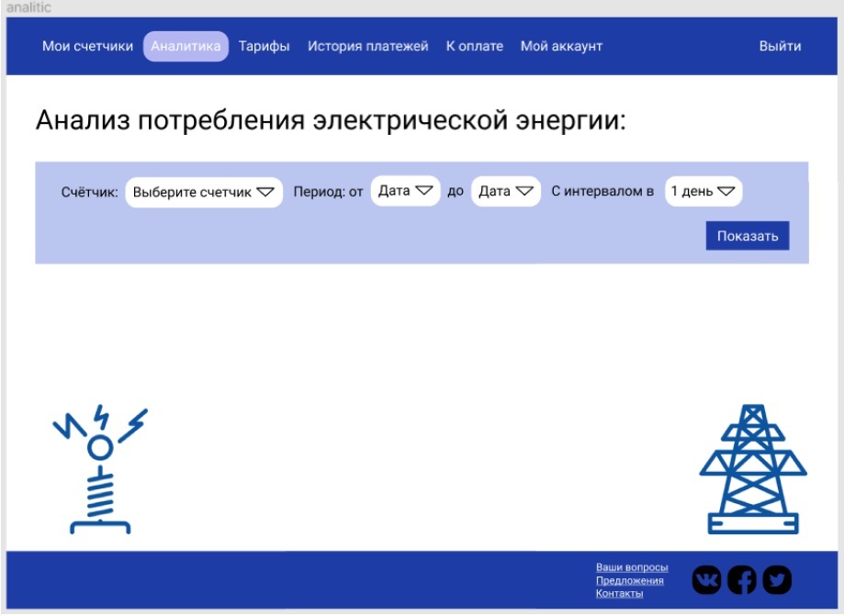Go to 'Мой аккаунт' section
Viewport: 844px width, 616px height.
coord(561,46)
